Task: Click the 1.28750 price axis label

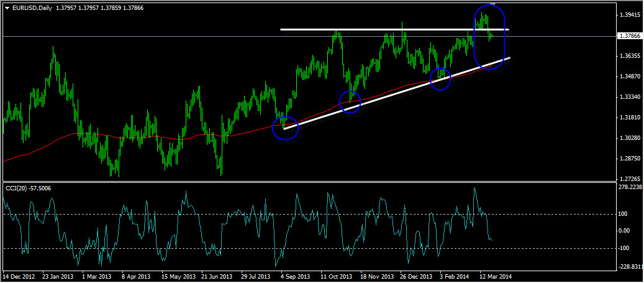Action: point(629,159)
